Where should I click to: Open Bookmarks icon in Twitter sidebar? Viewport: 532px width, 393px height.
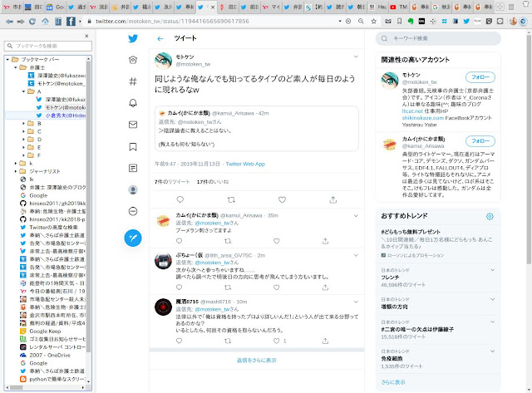click(x=133, y=146)
